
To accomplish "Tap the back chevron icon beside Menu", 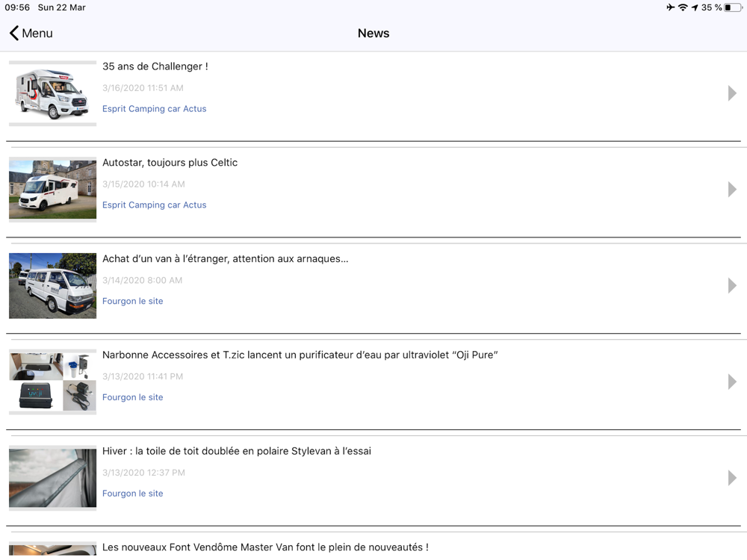I will tap(13, 34).
